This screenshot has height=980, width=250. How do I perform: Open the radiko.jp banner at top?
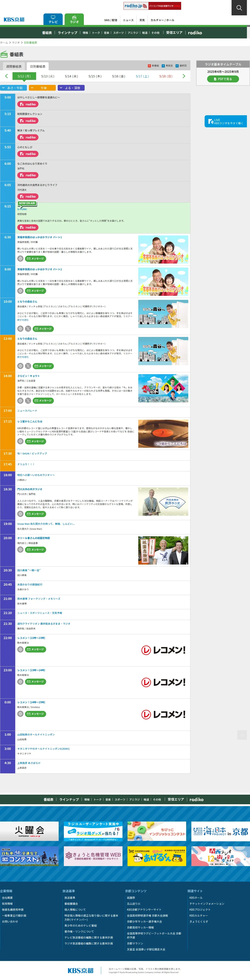click(152, 6)
